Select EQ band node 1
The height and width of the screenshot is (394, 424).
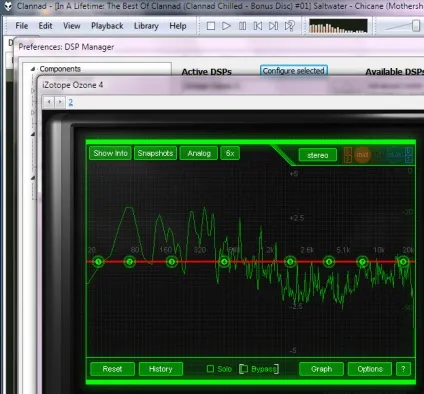click(98, 262)
